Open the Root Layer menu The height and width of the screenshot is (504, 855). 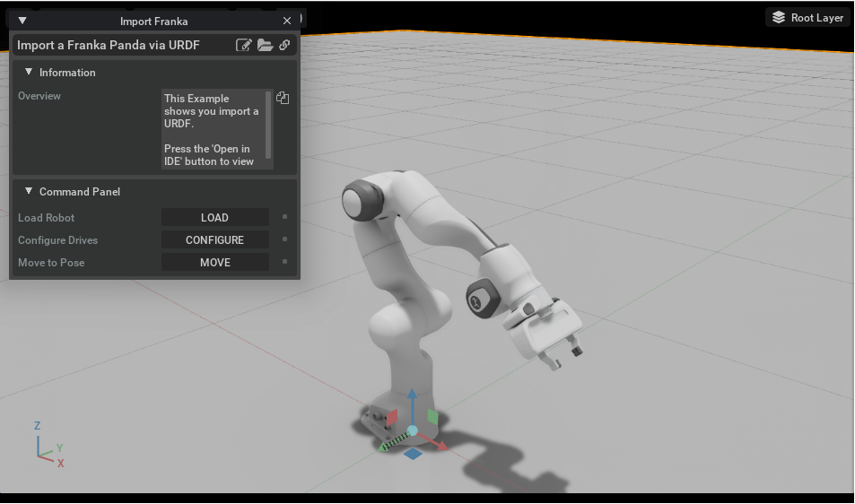click(x=809, y=17)
